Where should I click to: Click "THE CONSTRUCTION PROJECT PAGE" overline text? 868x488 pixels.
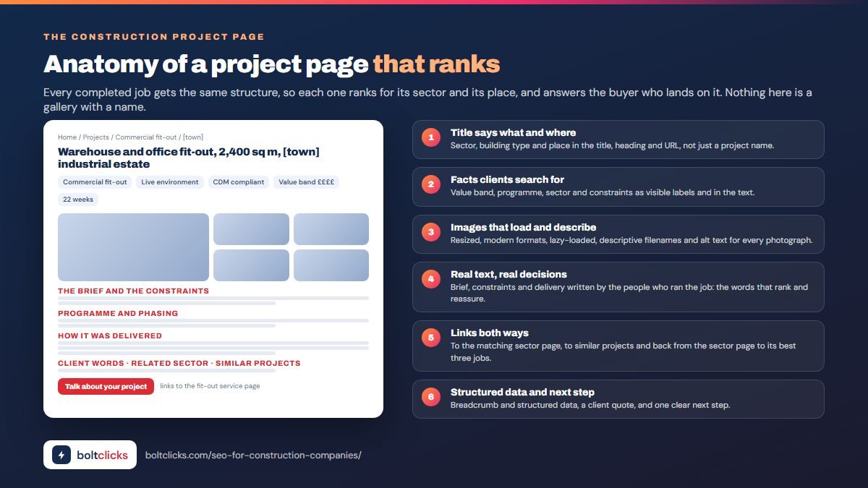click(x=154, y=36)
